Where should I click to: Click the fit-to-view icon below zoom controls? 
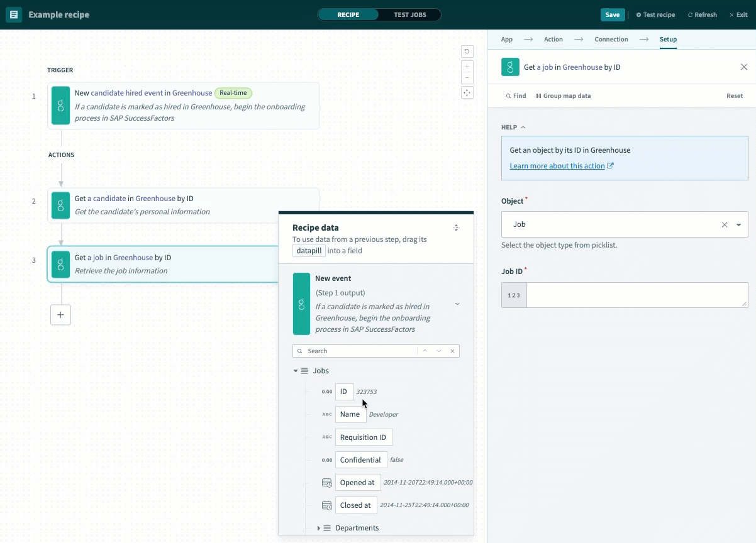(467, 92)
